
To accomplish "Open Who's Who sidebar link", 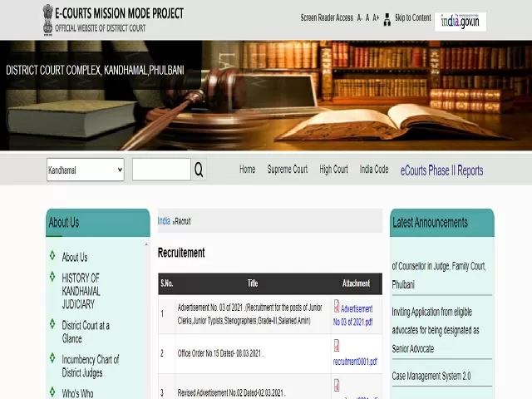I will 77,393.
